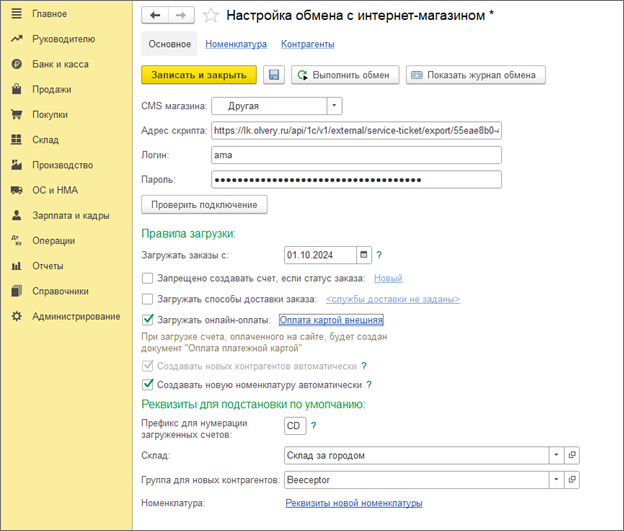Enable Загружать способы доставки заказа checkbox
Viewport: 624px width, 531px height.
click(148, 299)
